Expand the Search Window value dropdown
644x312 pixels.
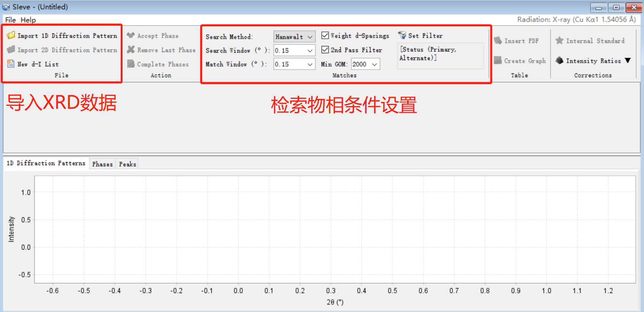tap(310, 51)
